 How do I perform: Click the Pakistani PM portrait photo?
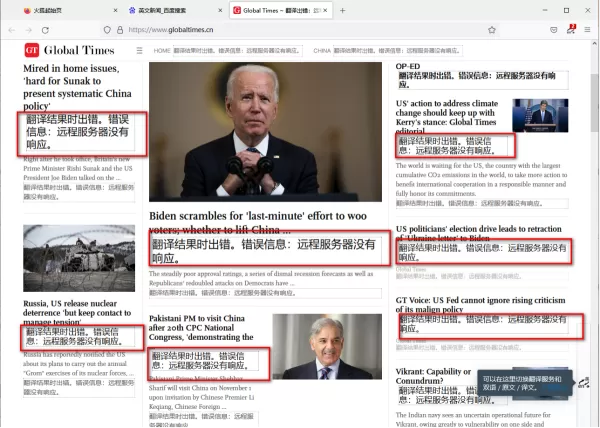coord(327,347)
